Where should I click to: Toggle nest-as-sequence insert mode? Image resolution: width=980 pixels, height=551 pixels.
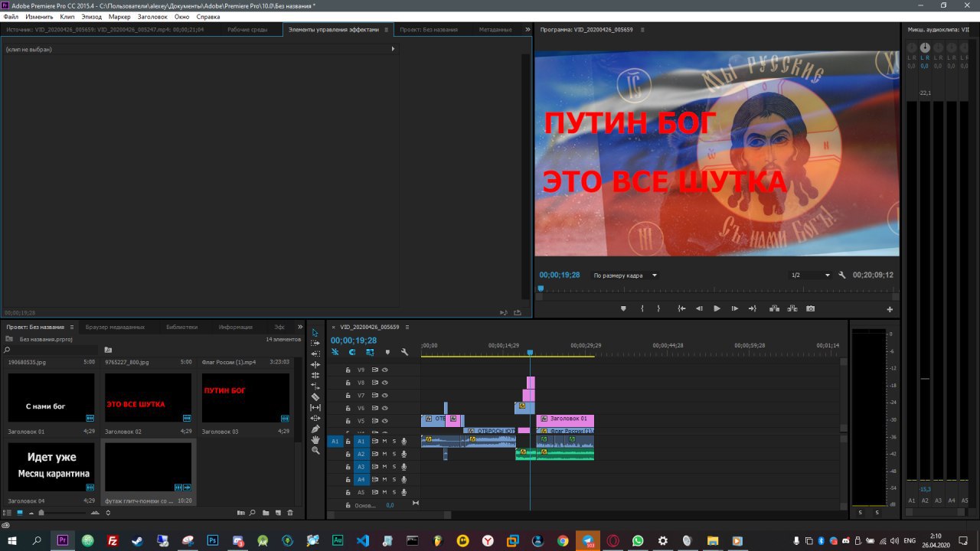(x=335, y=353)
